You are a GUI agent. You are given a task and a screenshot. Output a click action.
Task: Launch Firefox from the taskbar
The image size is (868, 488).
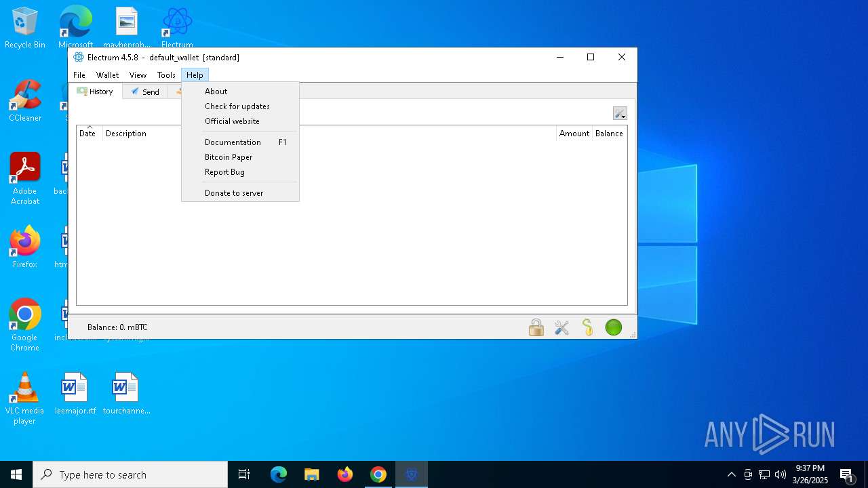pos(345,474)
